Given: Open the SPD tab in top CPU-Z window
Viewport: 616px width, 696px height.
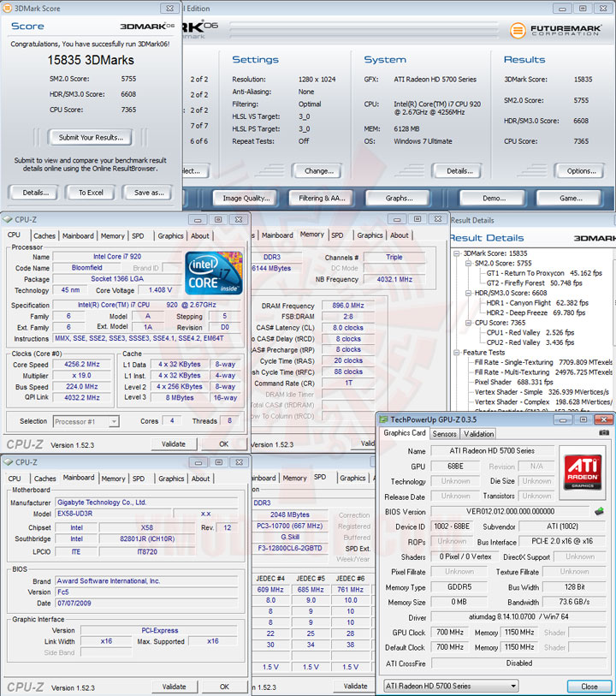Looking at the screenshot, I should [138, 235].
